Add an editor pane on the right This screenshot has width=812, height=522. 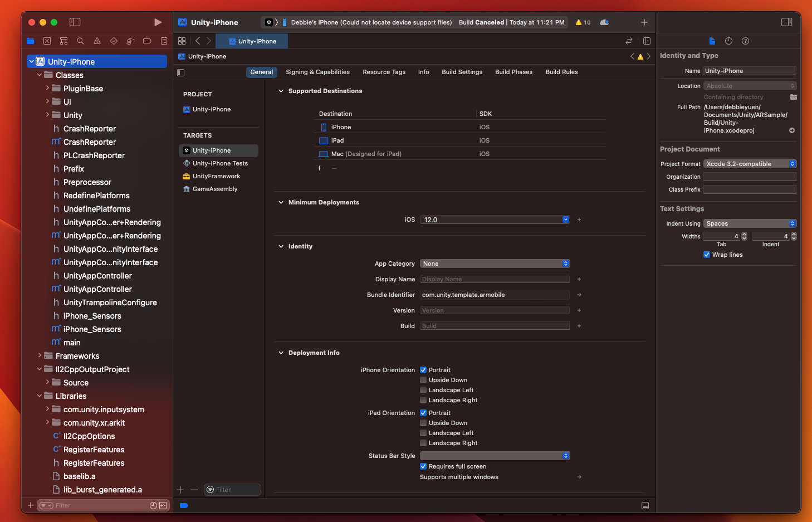(647, 41)
